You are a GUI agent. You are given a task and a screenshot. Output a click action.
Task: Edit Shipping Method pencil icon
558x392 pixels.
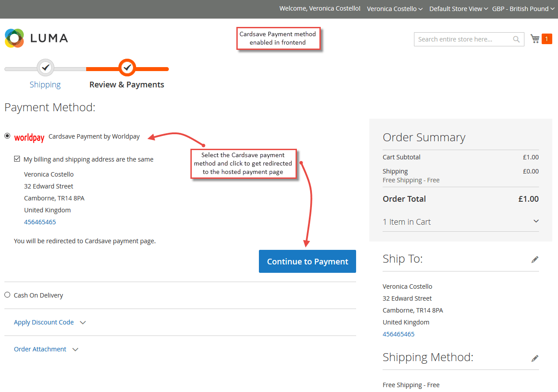coord(535,358)
